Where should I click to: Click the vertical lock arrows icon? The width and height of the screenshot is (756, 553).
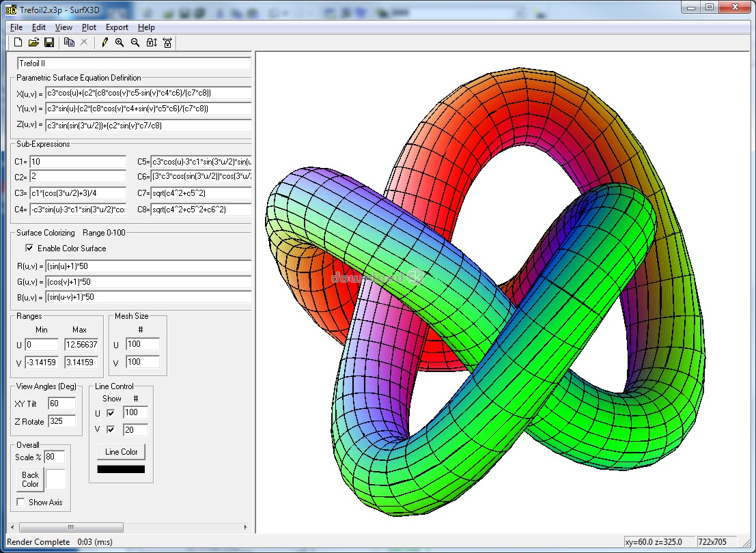(x=152, y=42)
